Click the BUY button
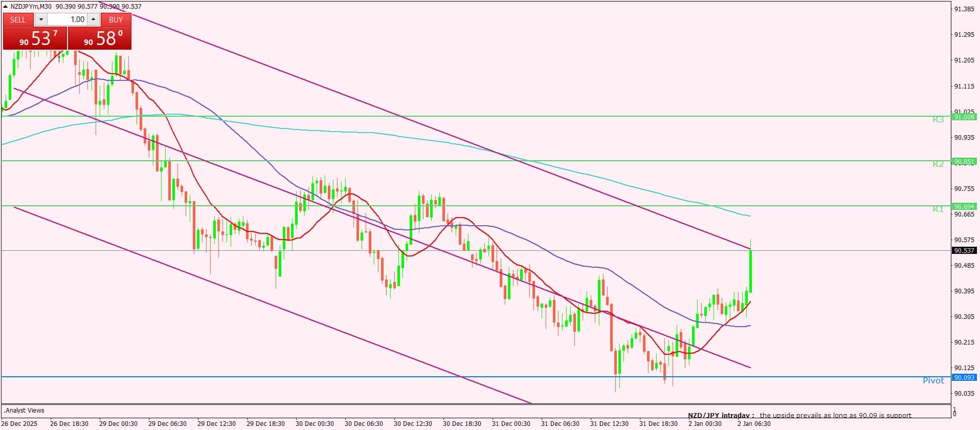The height and width of the screenshot is (430, 980). click(x=116, y=19)
